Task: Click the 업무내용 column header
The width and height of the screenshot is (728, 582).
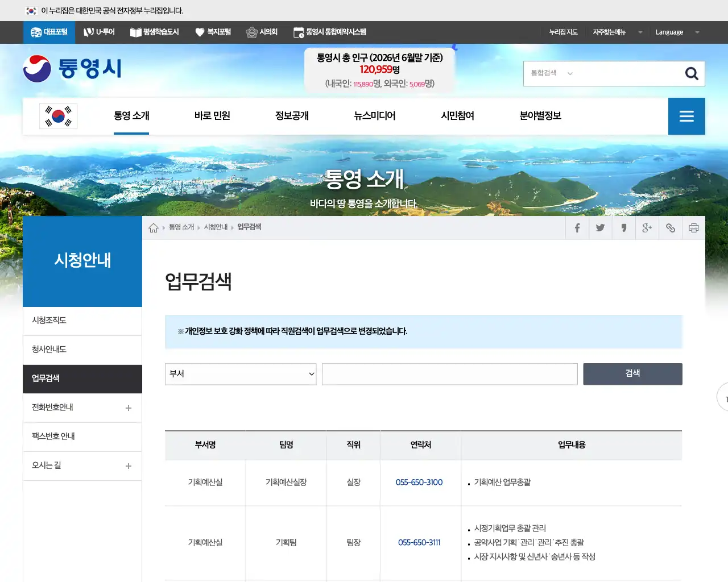Action: click(x=572, y=445)
